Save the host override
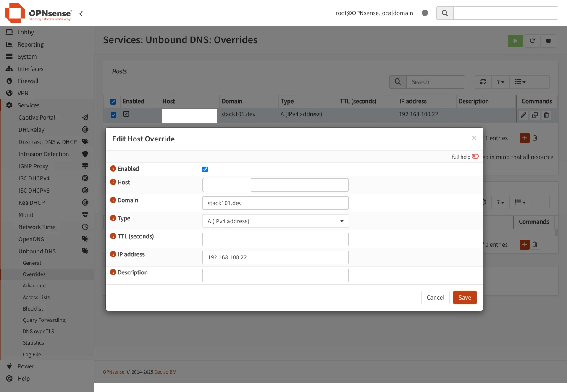Image resolution: width=567 pixels, height=392 pixels. pos(465,297)
